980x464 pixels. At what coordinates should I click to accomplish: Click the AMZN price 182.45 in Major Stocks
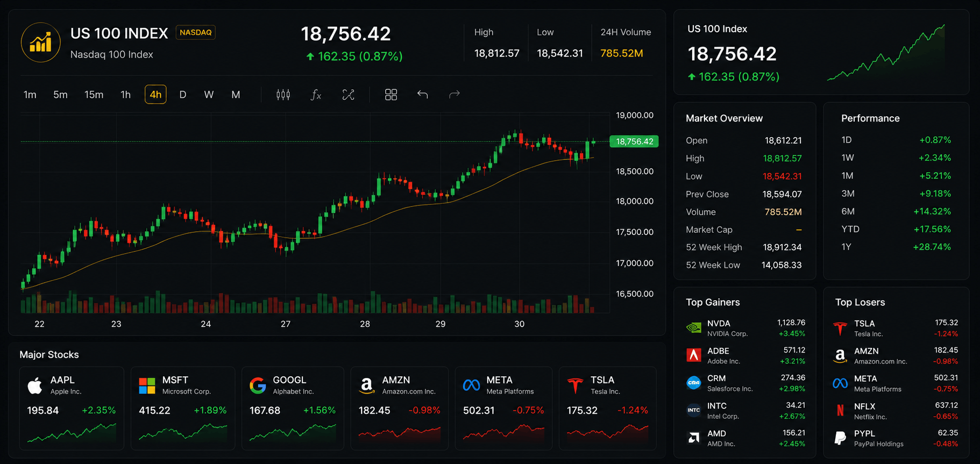[x=374, y=410]
